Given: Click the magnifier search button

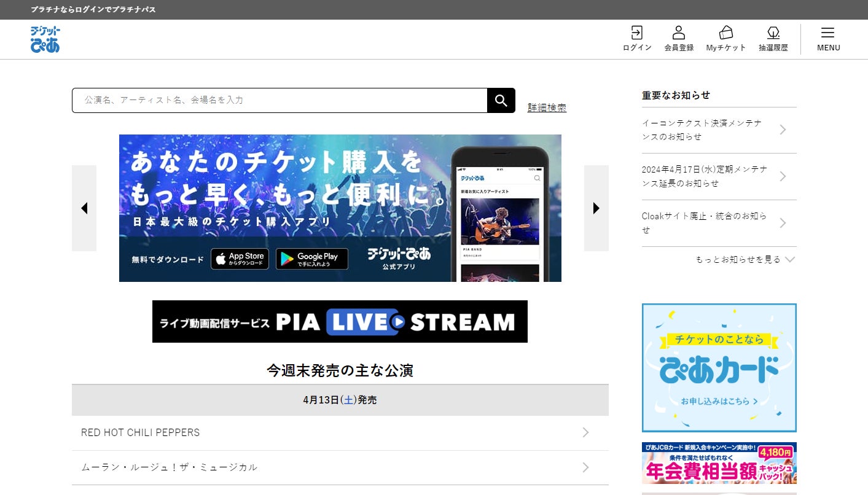Looking at the screenshot, I should coord(501,100).
